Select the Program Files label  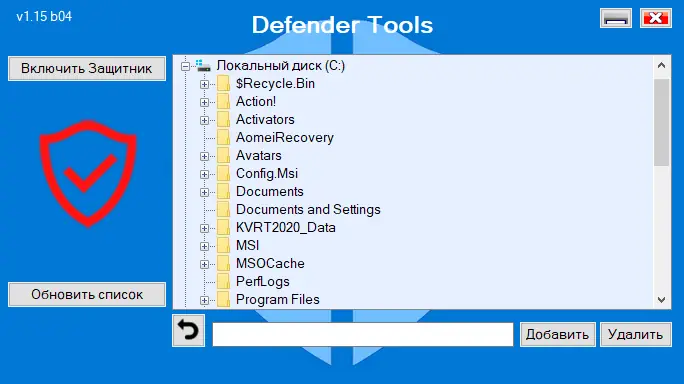click(x=277, y=299)
